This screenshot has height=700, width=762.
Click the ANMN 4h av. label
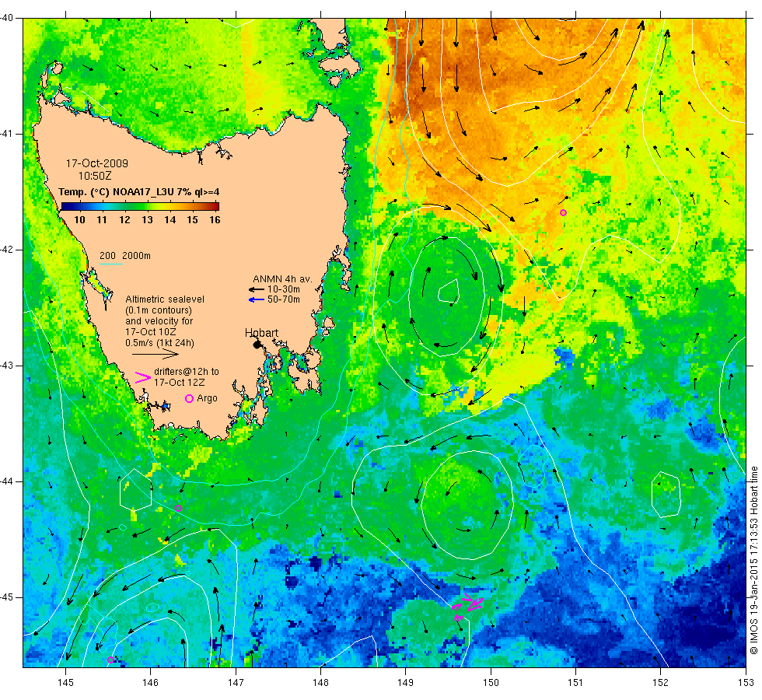pyautogui.click(x=282, y=279)
